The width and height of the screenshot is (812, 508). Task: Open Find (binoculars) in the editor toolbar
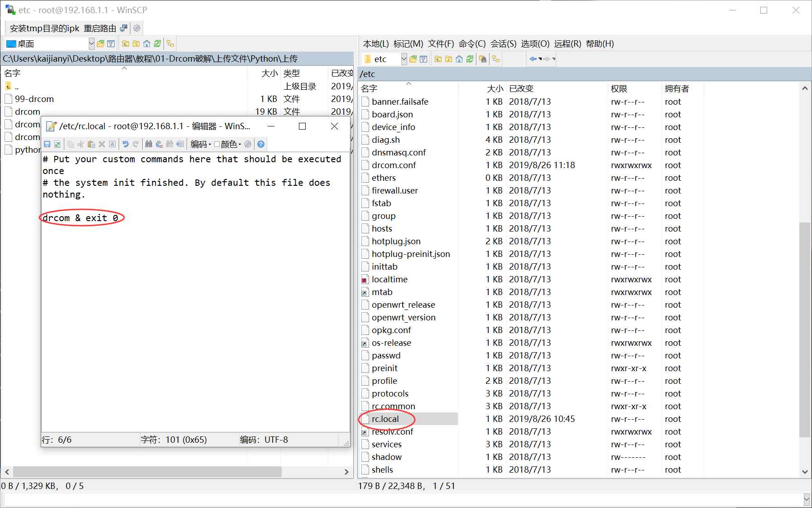pyautogui.click(x=149, y=144)
